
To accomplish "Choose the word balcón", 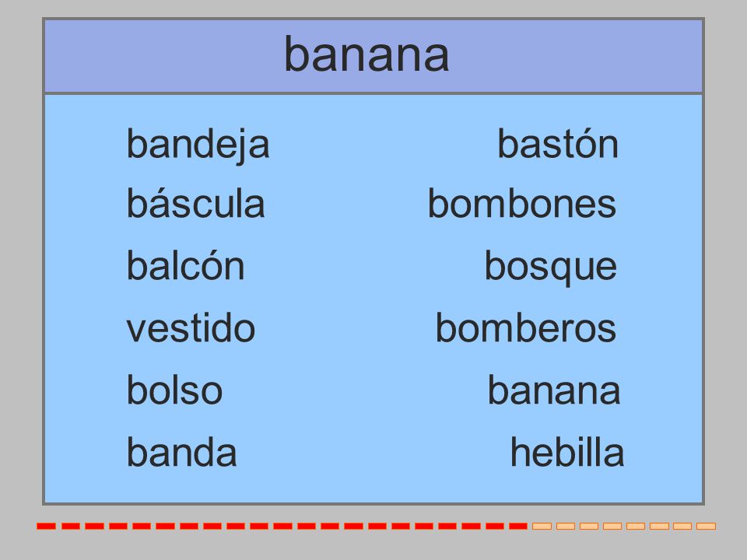I will click(x=185, y=266).
